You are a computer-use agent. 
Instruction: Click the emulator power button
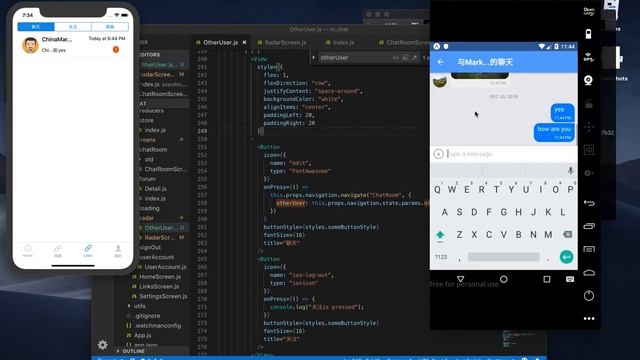(589, 296)
